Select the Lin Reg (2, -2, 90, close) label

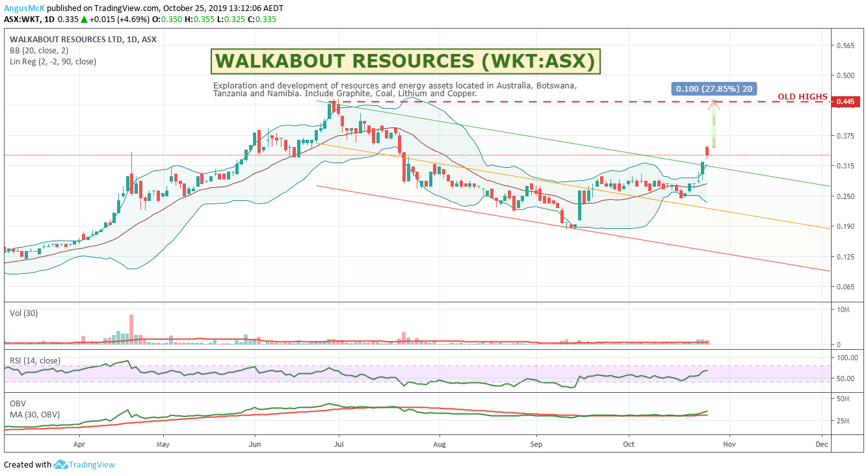coord(53,62)
